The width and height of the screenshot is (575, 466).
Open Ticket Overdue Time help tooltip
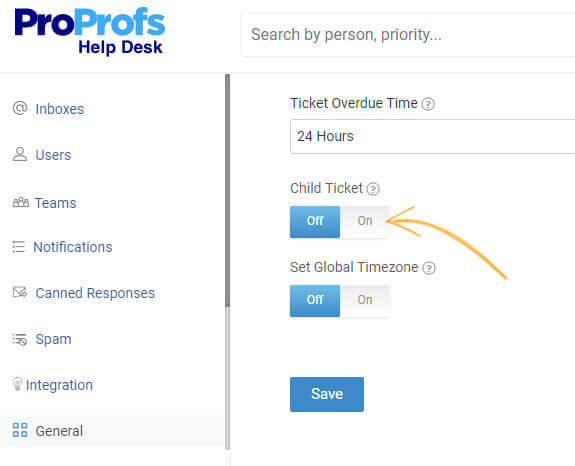pos(428,104)
